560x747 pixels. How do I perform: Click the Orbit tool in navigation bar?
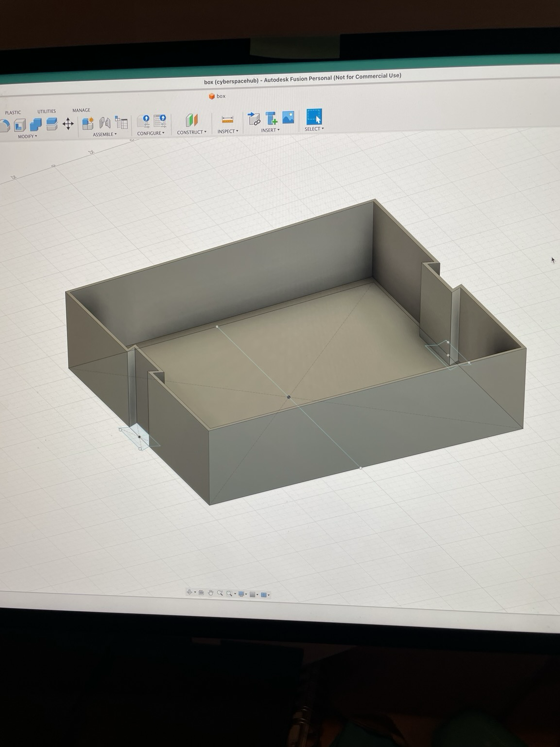(190, 592)
